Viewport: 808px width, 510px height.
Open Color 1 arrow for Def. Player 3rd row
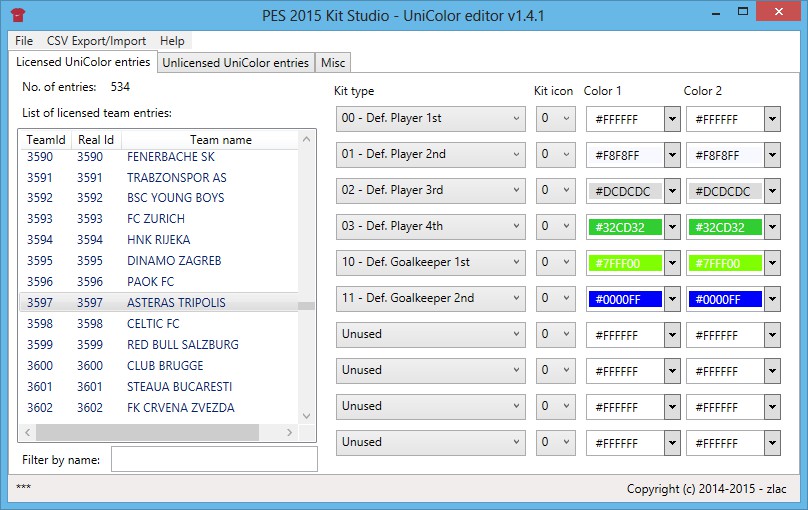pos(672,192)
